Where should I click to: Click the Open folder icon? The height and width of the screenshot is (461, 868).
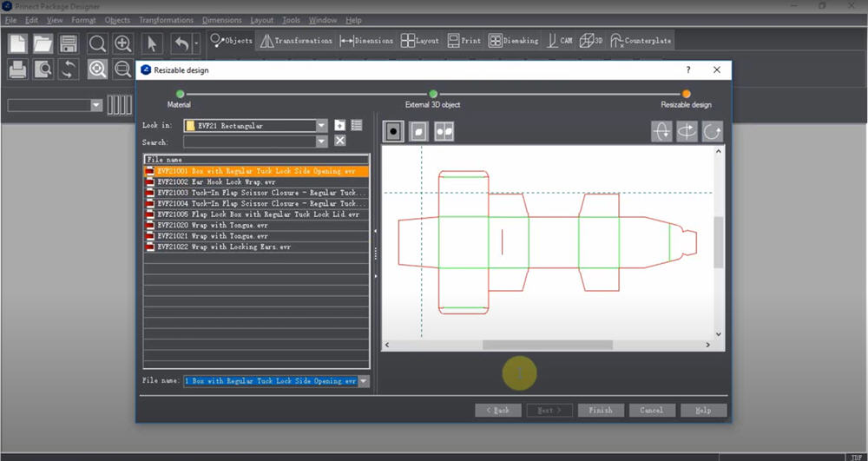click(x=43, y=43)
